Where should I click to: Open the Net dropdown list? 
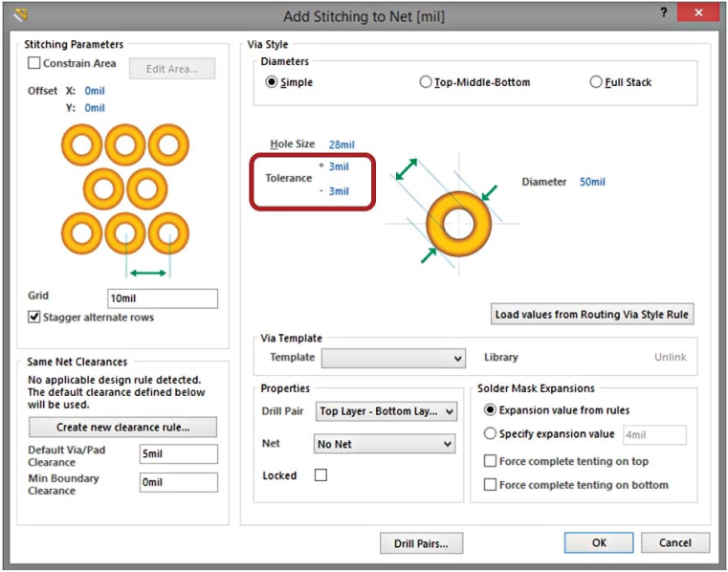click(385, 444)
